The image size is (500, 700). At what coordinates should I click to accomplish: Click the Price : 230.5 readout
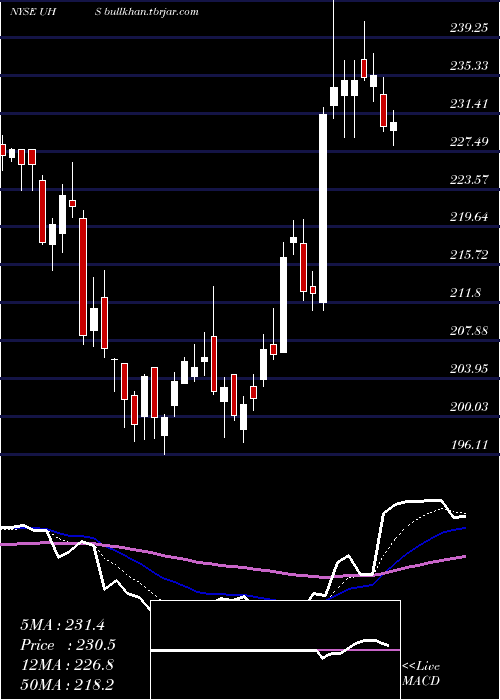(x=68, y=645)
